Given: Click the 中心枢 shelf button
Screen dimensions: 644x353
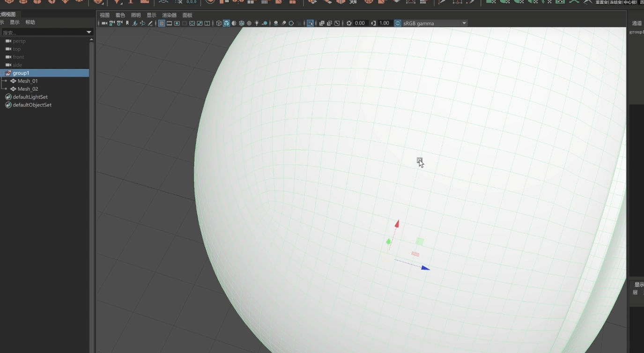Looking at the screenshot, I should [x=630, y=2].
